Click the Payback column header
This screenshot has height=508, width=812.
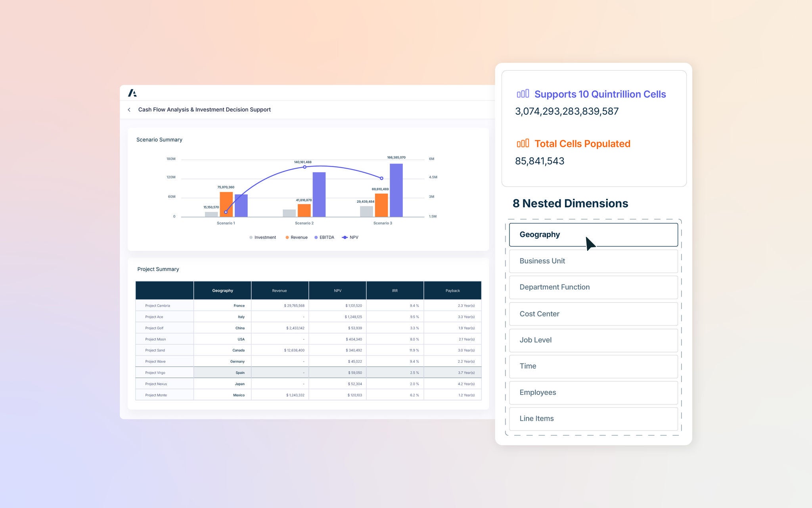(452, 291)
